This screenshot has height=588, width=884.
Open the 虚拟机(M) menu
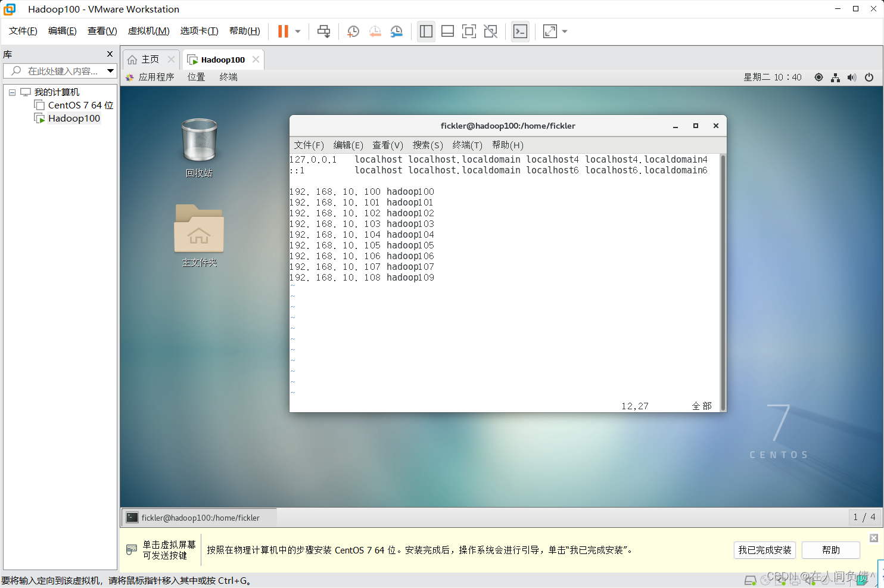click(x=148, y=30)
